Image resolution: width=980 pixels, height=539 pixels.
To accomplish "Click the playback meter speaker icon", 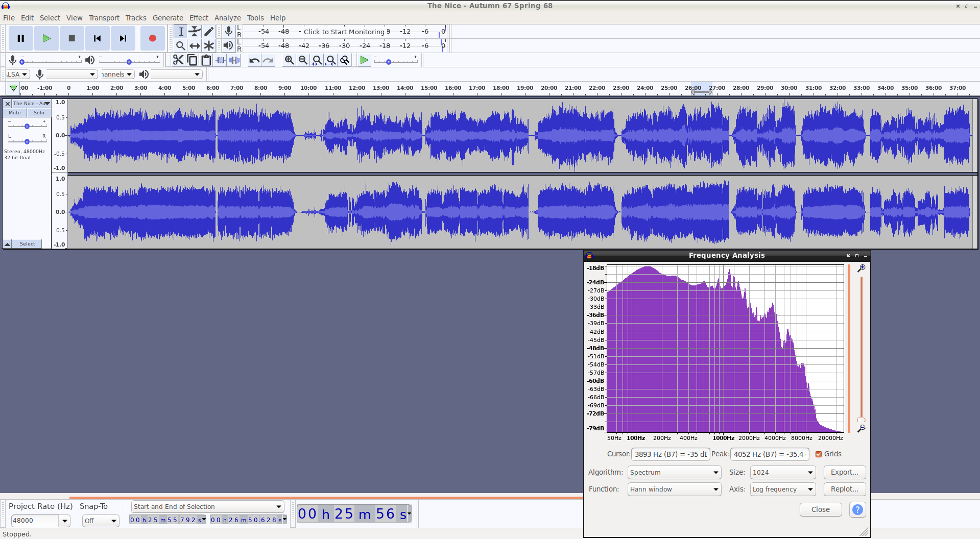I will point(228,45).
